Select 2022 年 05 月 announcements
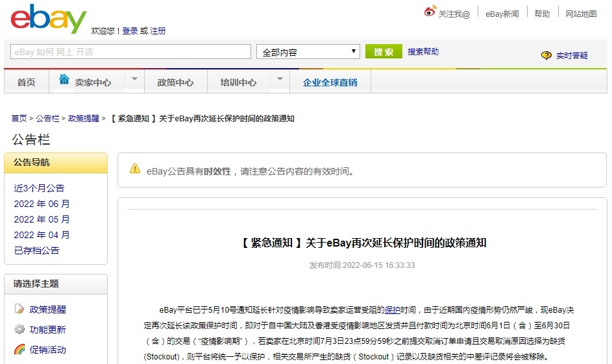 point(42,219)
